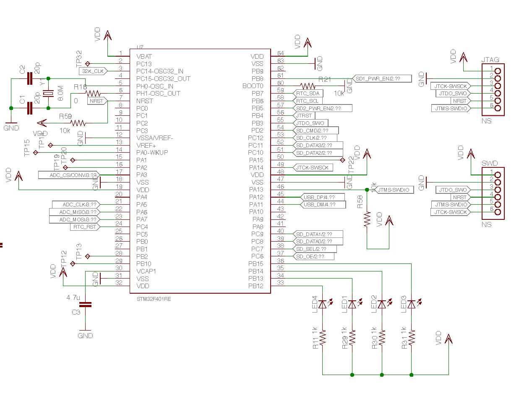Select the NRST label at pin 7
The image size is (532, 417).
tap(97, 101)
